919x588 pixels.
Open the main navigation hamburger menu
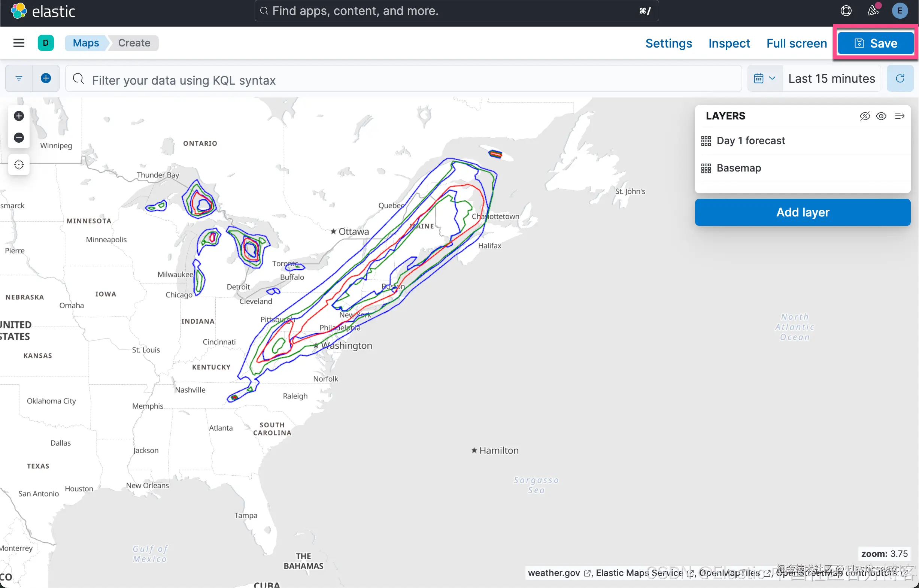[x=19, y=43]
